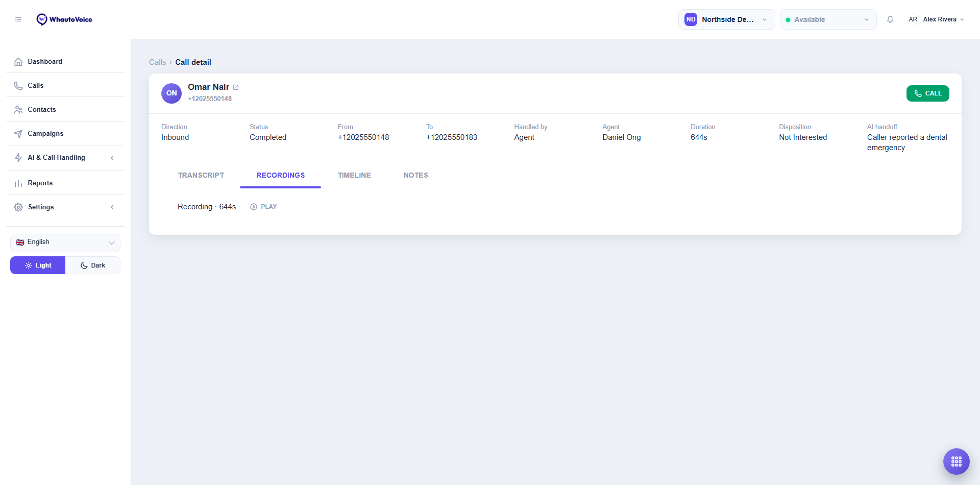Click the green CALL button
Viewport: 980px width, 485px height.
927,93
